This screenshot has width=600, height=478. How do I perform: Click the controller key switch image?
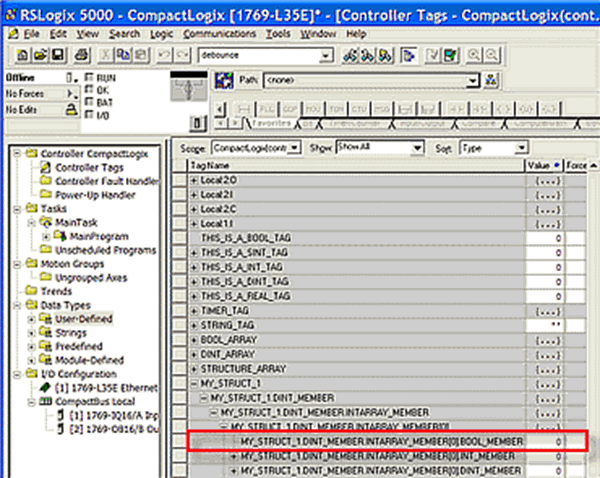coord(189,86)
